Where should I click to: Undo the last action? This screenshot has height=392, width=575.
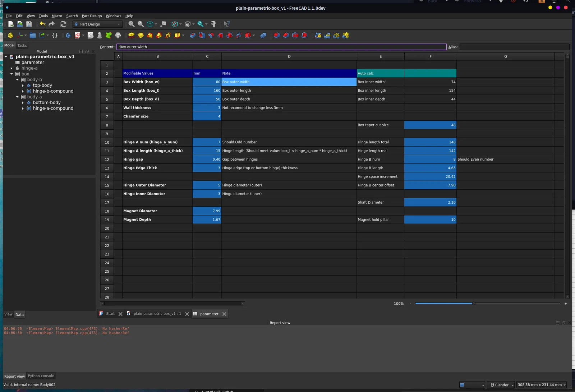pos(42,24)
